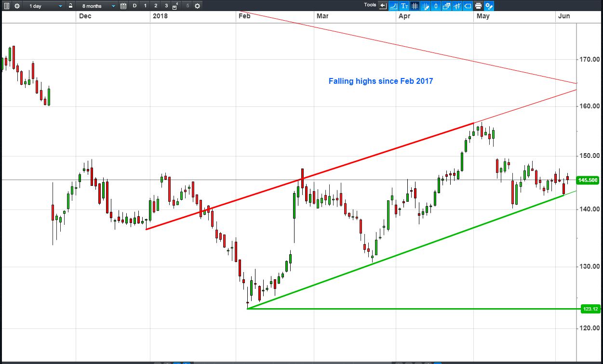Toggle the padlock lock icon

[70, 6]
